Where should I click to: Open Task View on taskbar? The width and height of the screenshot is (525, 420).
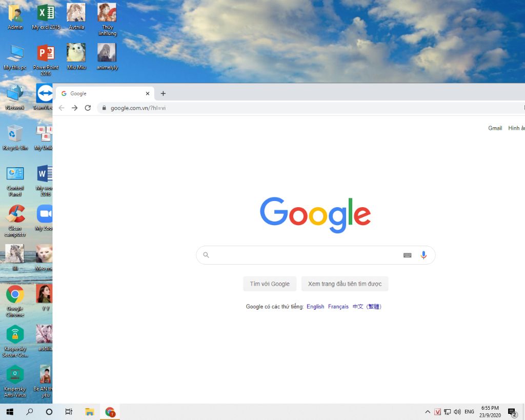point(69,412)
